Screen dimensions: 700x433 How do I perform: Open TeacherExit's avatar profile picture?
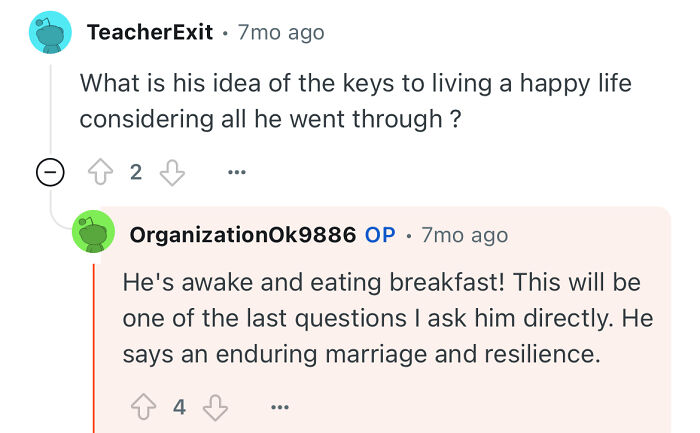click(50, 32)
